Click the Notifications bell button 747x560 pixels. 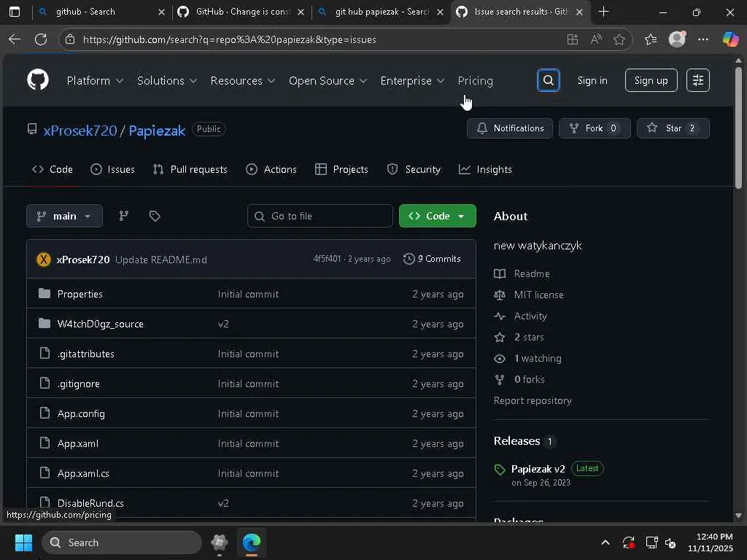click(x=510, y=128)
